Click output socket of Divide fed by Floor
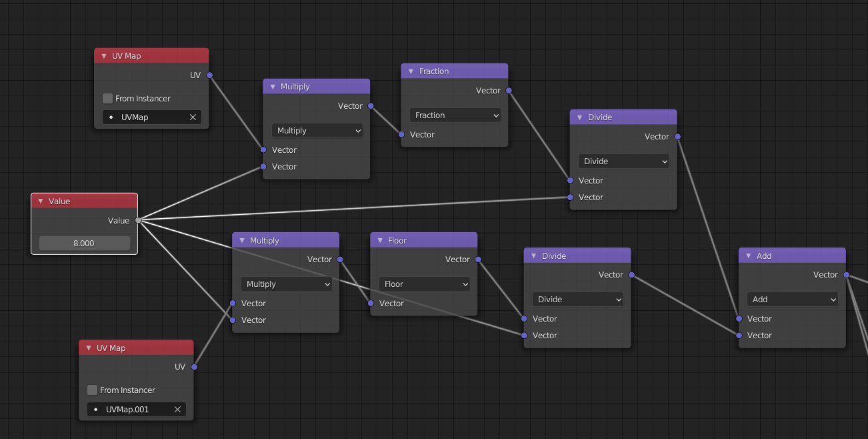 [631, 275]
